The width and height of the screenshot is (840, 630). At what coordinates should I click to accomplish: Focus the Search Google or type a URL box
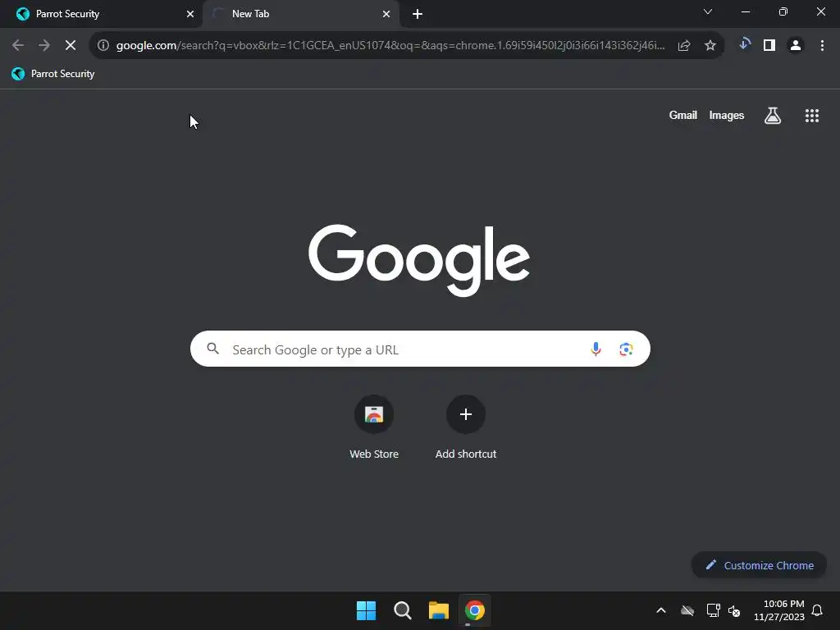click(x=420, y=349)
